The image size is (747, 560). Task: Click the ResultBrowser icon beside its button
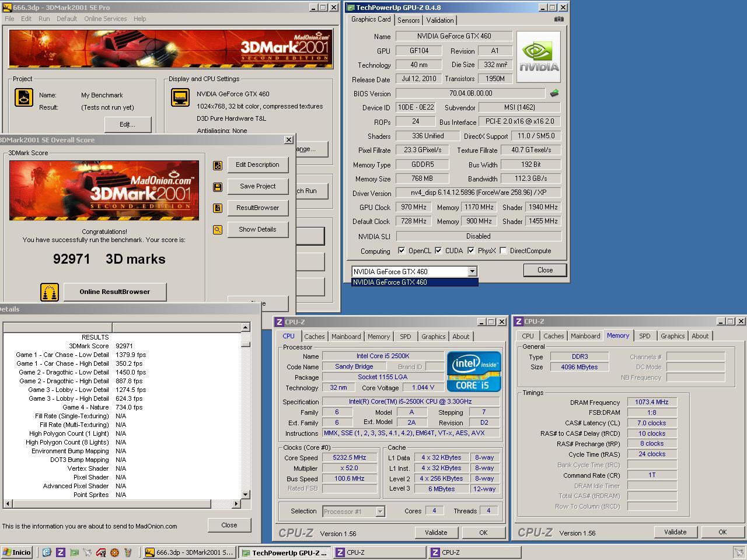click(218, 208)
